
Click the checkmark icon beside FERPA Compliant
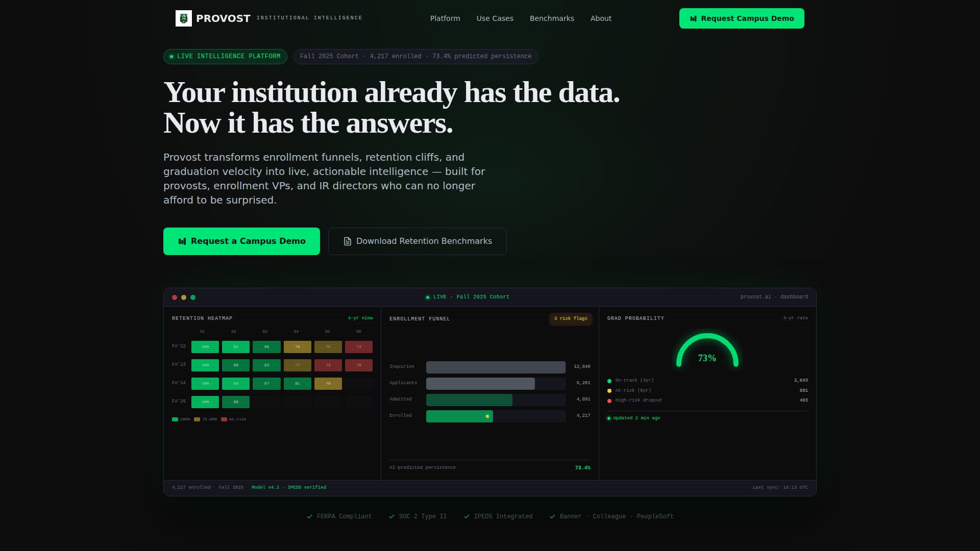point(309,516)
